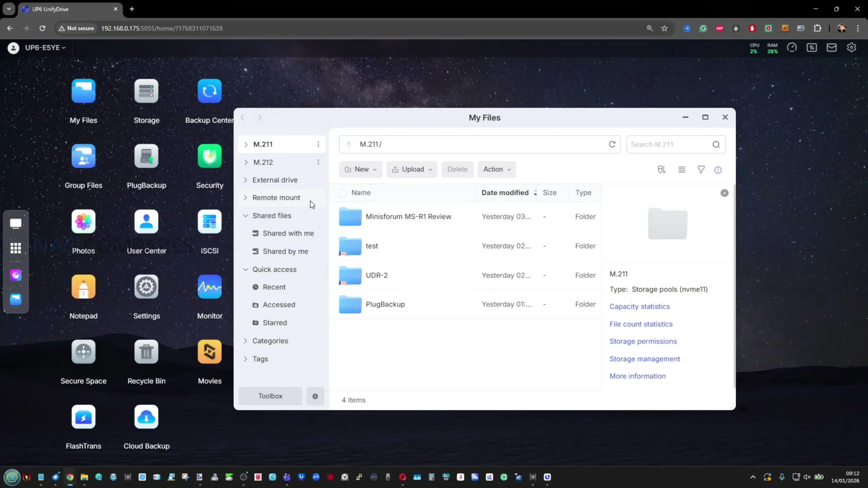Collapse the Quick access section

(x=245, y=269)
